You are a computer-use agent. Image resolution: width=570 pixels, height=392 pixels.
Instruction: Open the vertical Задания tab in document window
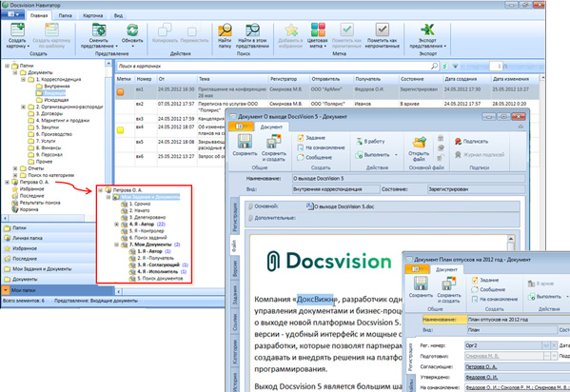235,295
